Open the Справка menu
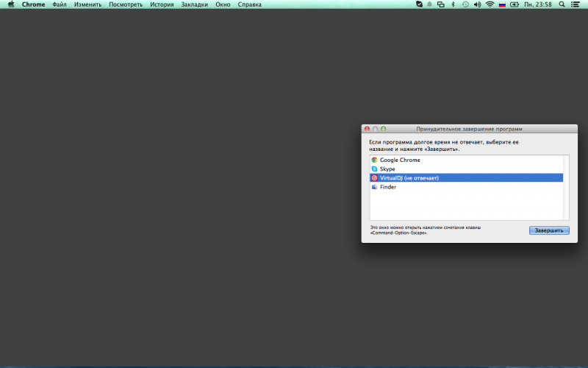The image size is (588, 368). pyautogui.click(x=249, y=4)
